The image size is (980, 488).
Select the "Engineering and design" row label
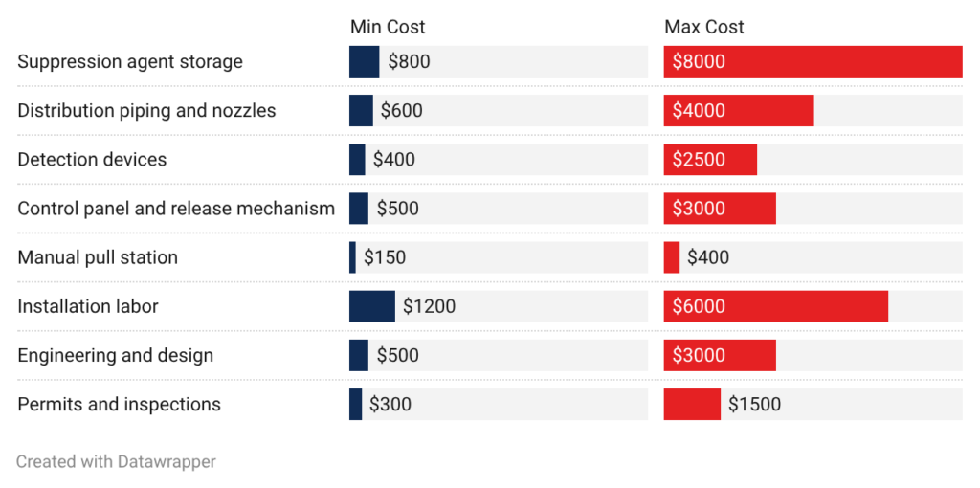coord(115,355)
